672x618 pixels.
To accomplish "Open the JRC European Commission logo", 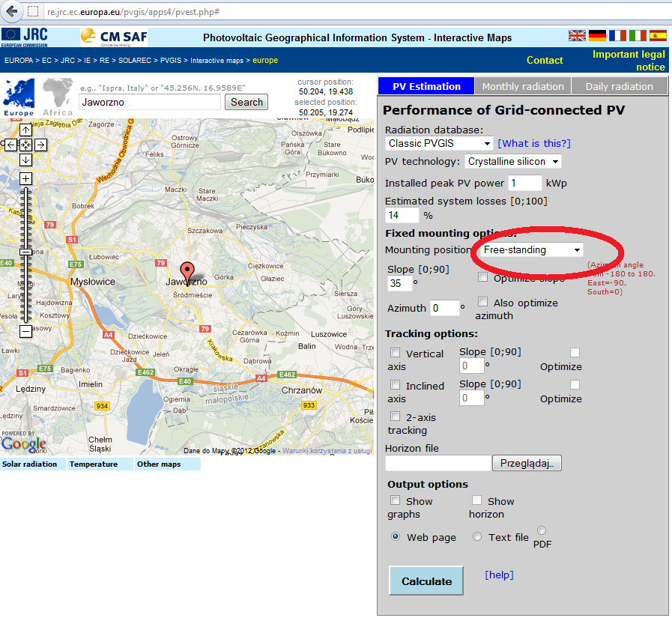I will (x=25, y=37).
